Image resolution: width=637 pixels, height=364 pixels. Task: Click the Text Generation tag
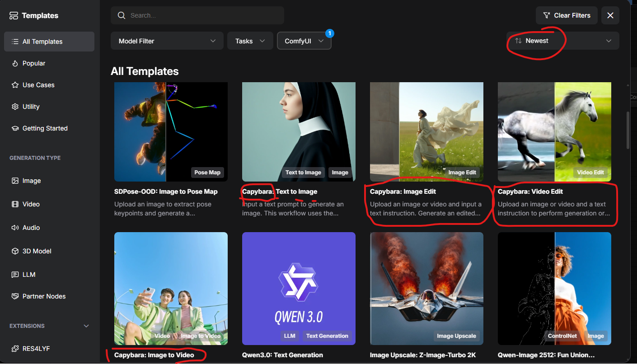[327, 336]
